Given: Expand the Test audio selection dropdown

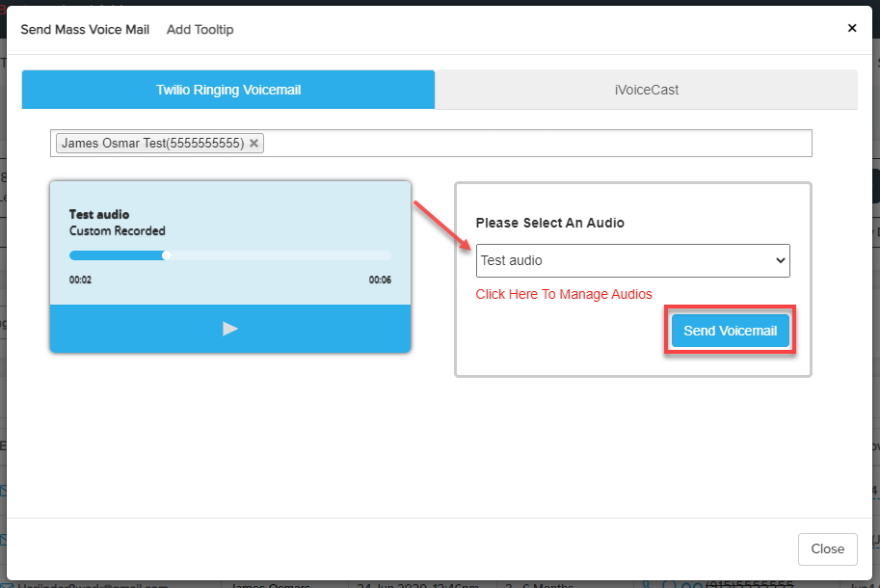Looking at the screenshot, I should coord(632,260).
